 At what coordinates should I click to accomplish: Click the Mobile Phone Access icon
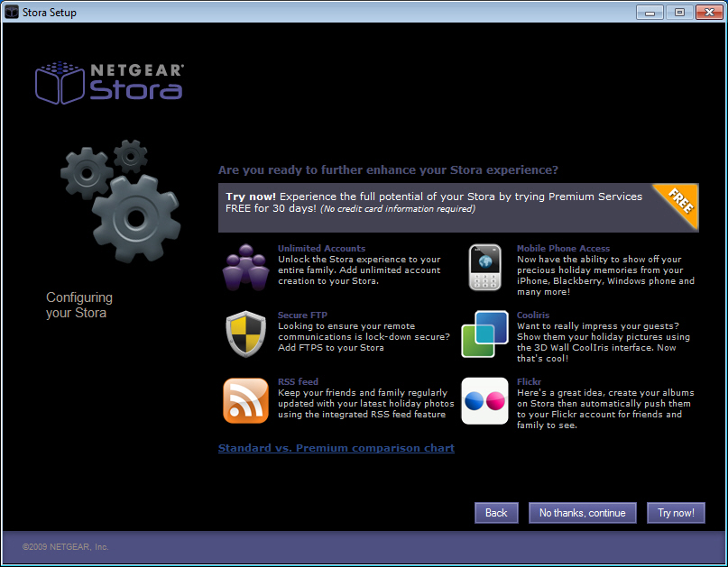click(x=484, y=267)
